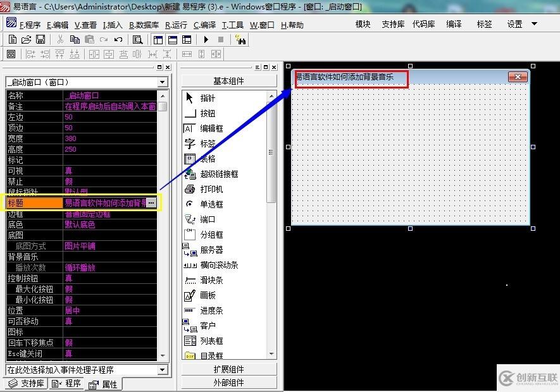
Task: Open the I.插入 menu
Action: (113, 25)
